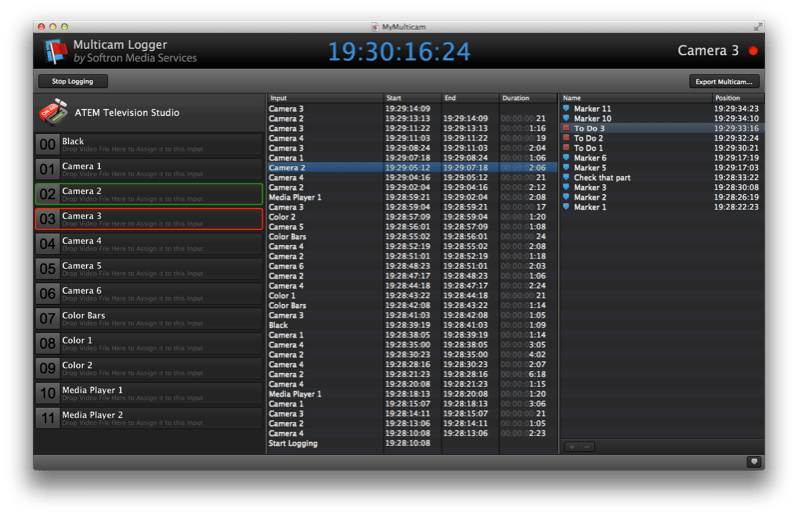Sort markers by Position column header
Viewport: 798px width, 516px height.
737,98
